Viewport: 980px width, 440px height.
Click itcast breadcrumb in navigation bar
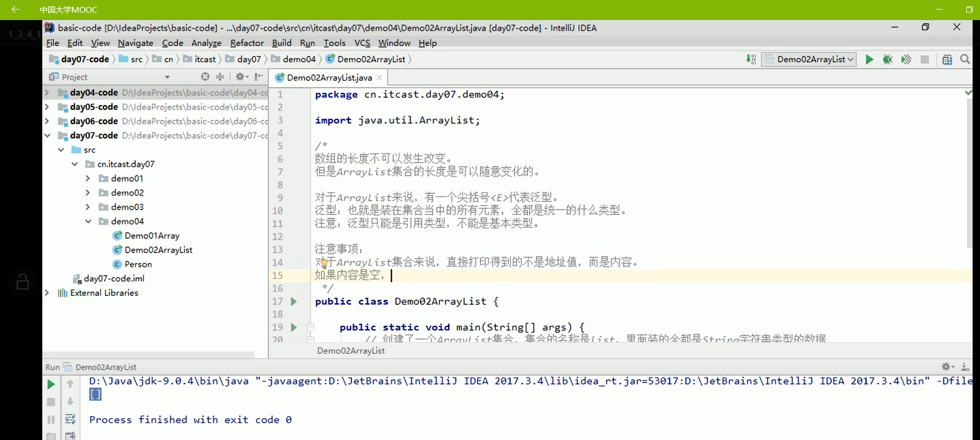point(199,59)
